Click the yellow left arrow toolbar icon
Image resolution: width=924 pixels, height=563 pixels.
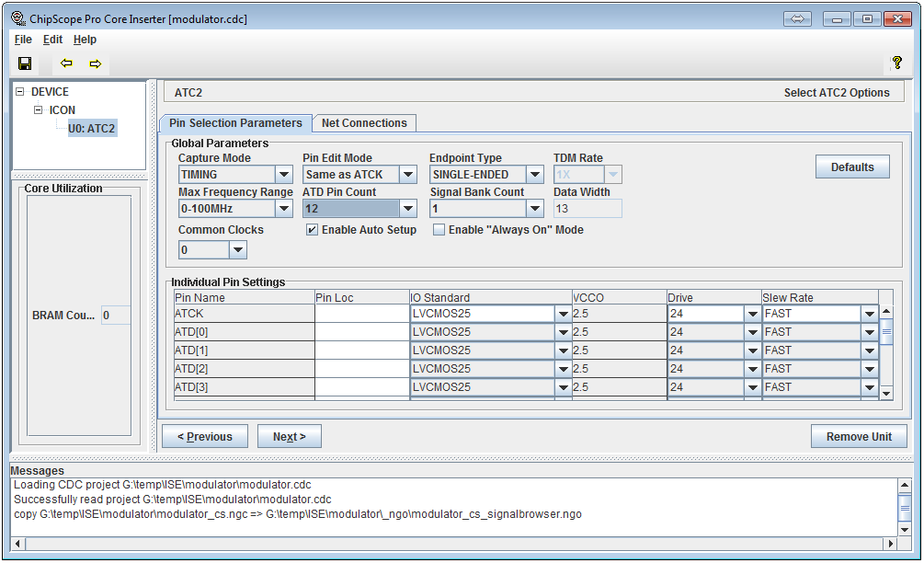pyautogui.click(x=66, y=63)
